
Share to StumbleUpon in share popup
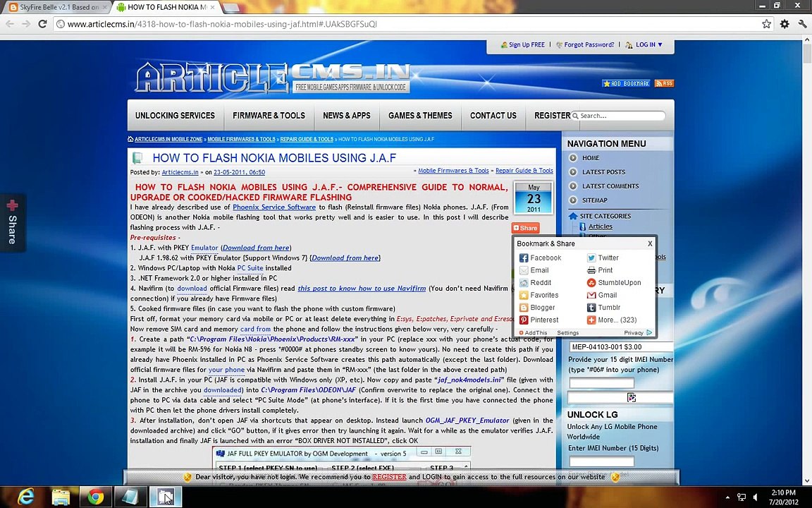coord(614,282)
